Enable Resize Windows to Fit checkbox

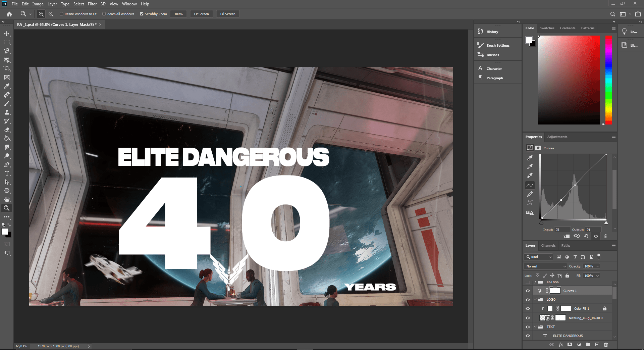tap(61, 14)
